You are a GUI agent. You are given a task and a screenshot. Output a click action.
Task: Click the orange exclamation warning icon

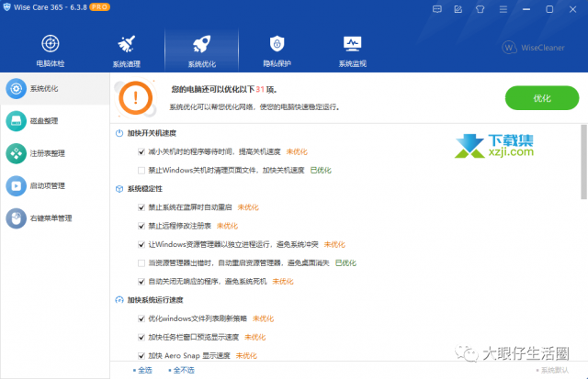135,98
